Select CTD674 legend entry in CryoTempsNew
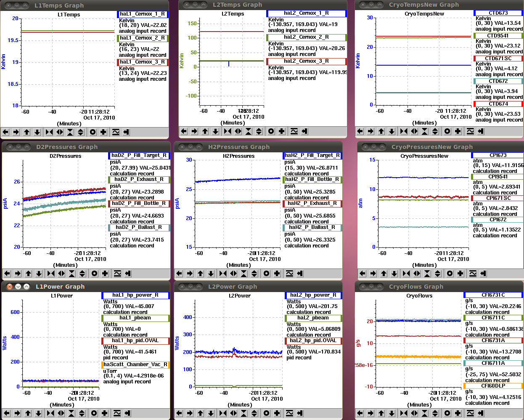Image resolution: width=524 pixels, height=420 pixels. pos(498,104)
